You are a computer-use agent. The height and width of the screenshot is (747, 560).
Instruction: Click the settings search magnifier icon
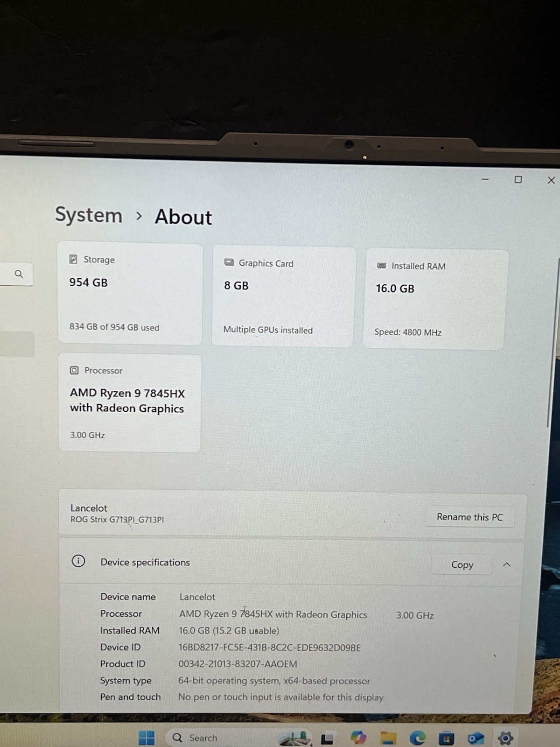pyautogui.click(x=19, y=274)
